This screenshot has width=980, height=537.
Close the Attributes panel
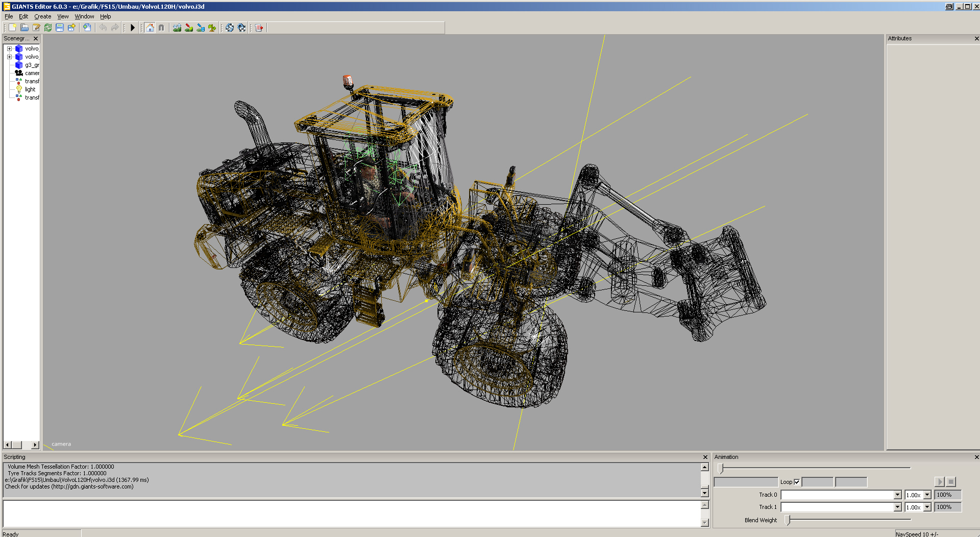(976, 38)
